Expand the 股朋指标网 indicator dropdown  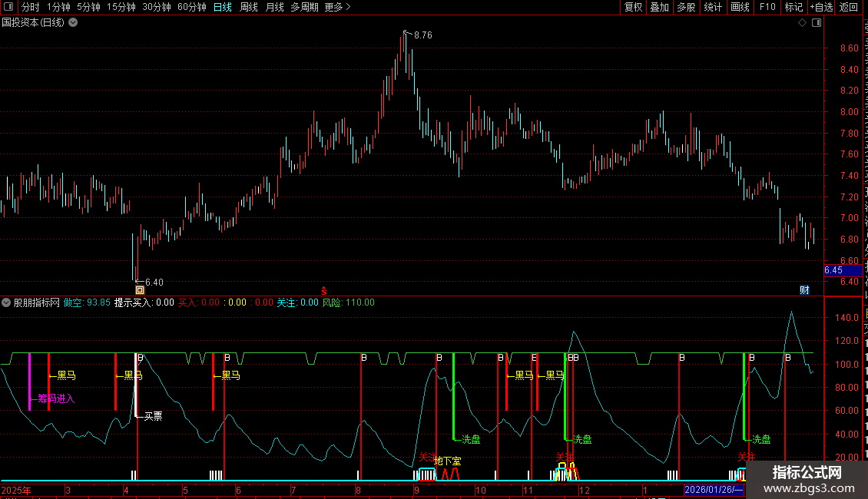(6, 302)
